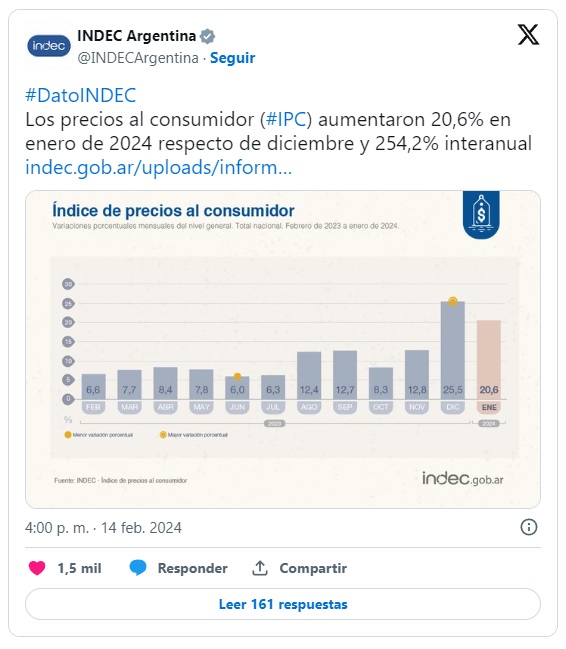Open the #IPC hashtag link
Viewport: 566px width, 649px height.
tap(285, 120)
